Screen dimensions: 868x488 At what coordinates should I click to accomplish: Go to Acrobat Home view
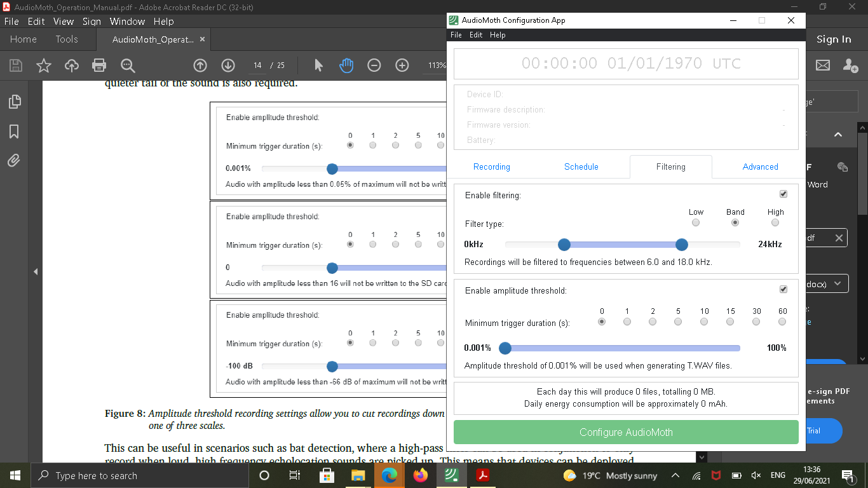click(x=24, y=39)
